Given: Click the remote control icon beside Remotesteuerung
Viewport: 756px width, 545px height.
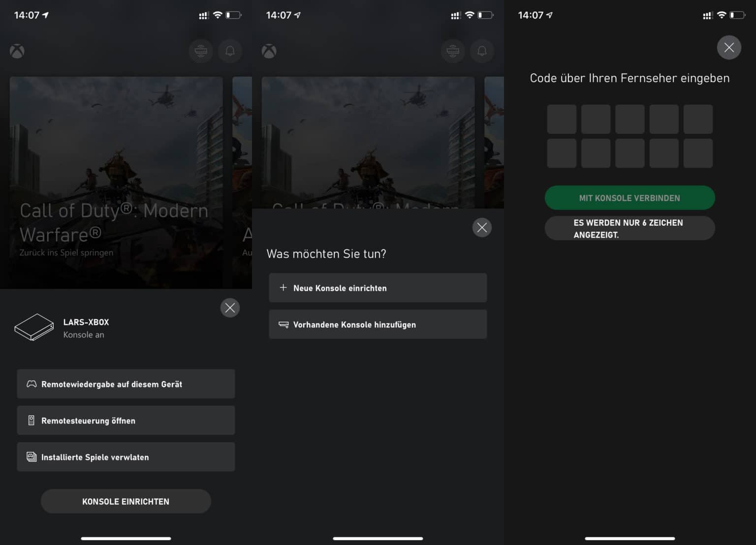Looking at the screenshot, I should (31, 420).
